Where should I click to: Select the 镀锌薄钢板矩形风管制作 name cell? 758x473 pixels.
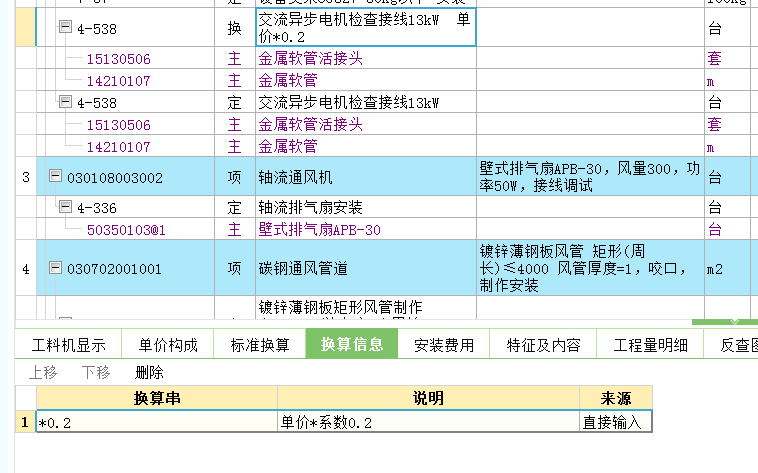click(x=365, y=308)
